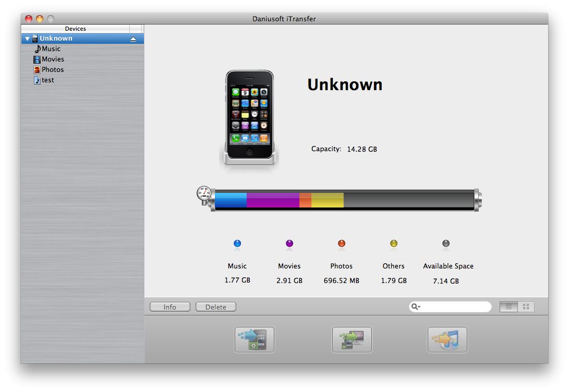Click the playlist icon beside test

click(38, 80)
